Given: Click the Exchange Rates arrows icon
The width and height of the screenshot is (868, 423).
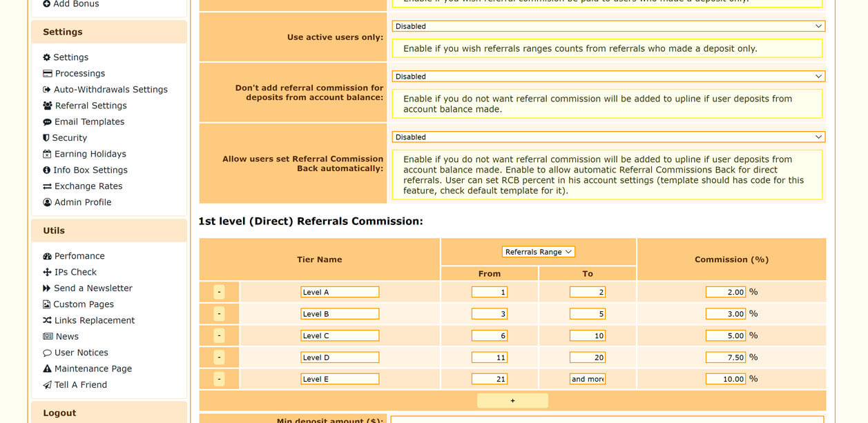Looking at the screenshot, I should click(x=48, y=186).
